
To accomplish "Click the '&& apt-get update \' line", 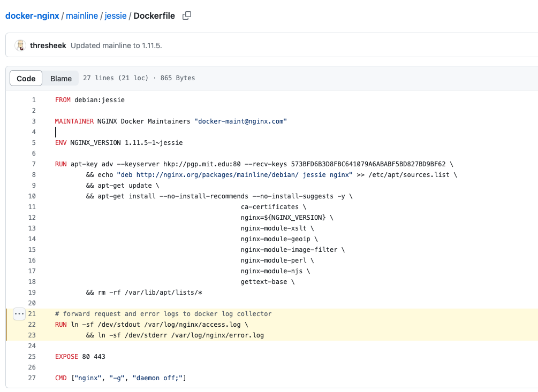I will point(123,186).
